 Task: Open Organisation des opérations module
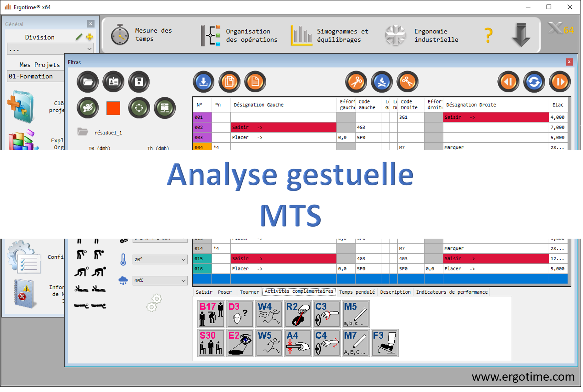point(239,35)
